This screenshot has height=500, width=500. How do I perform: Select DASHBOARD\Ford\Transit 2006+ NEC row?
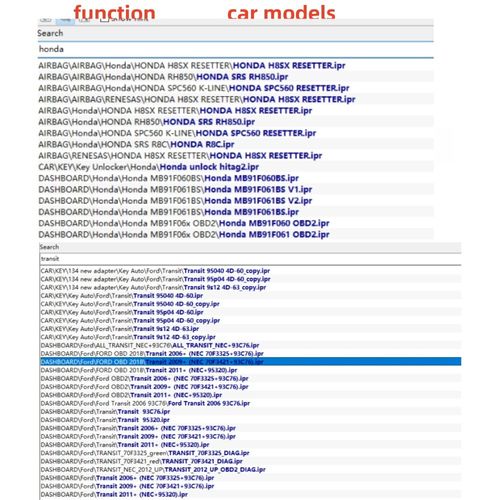[250, 478]
